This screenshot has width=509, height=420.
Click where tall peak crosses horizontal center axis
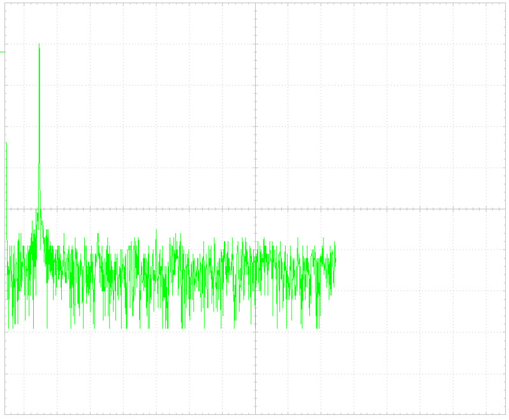(39, 209)
